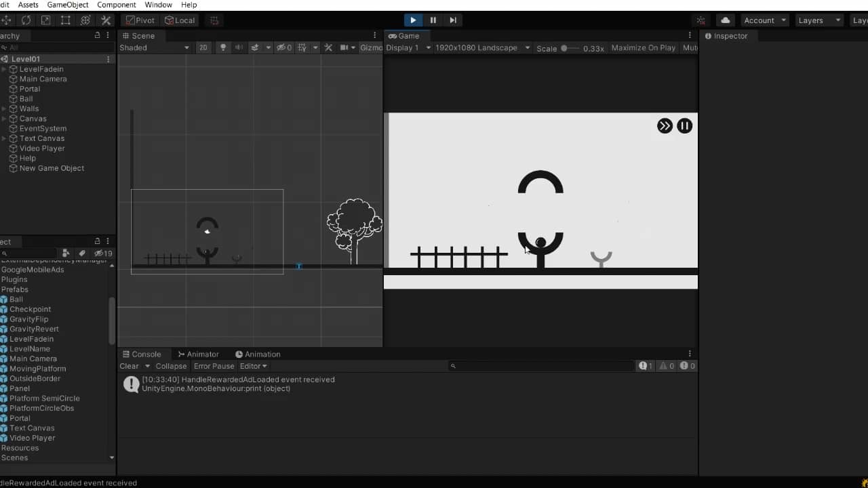Click the Pause button
This screenshot has height=488, width=868.
[433, 20]
